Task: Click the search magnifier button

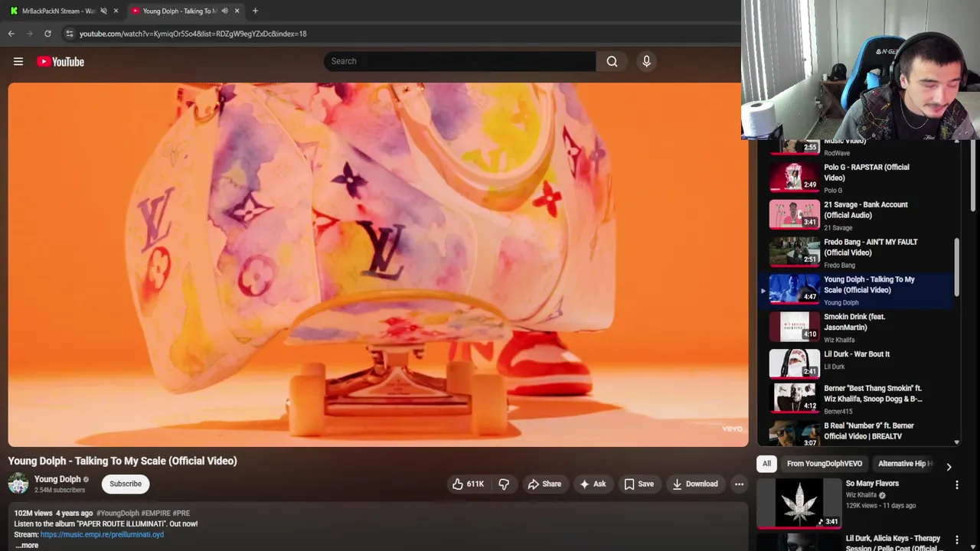Action: tap(612, 61)
